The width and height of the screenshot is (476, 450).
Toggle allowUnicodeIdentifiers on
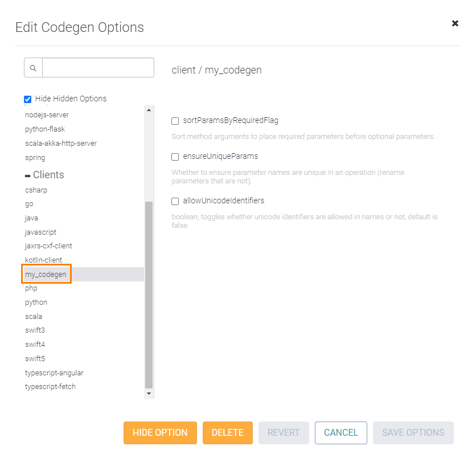click(175, 201)
